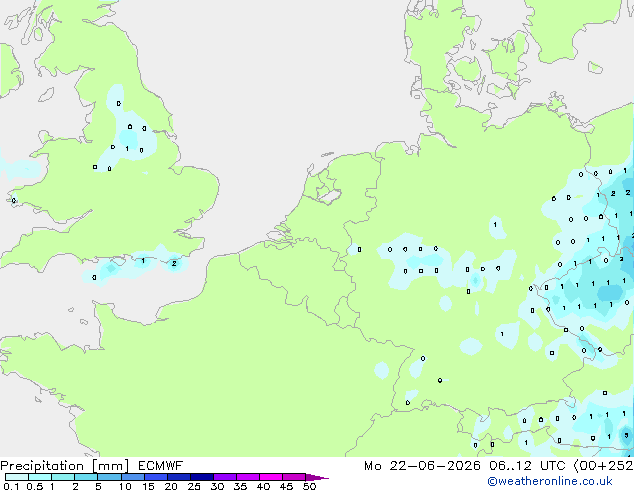
Task: Click the ECMWF model label
Action: (161, 466)
